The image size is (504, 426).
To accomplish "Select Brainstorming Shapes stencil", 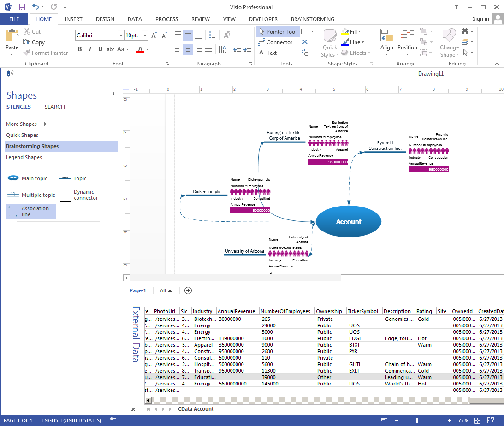I will click(x=32, y=146).
